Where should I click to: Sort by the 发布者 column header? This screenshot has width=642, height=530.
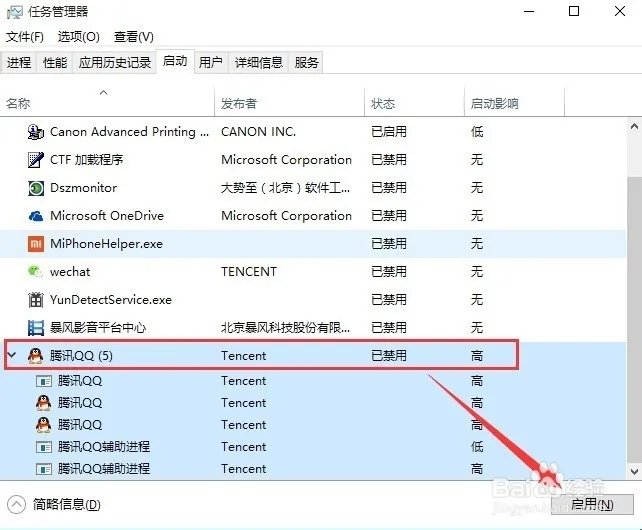[x=289, y=103]
